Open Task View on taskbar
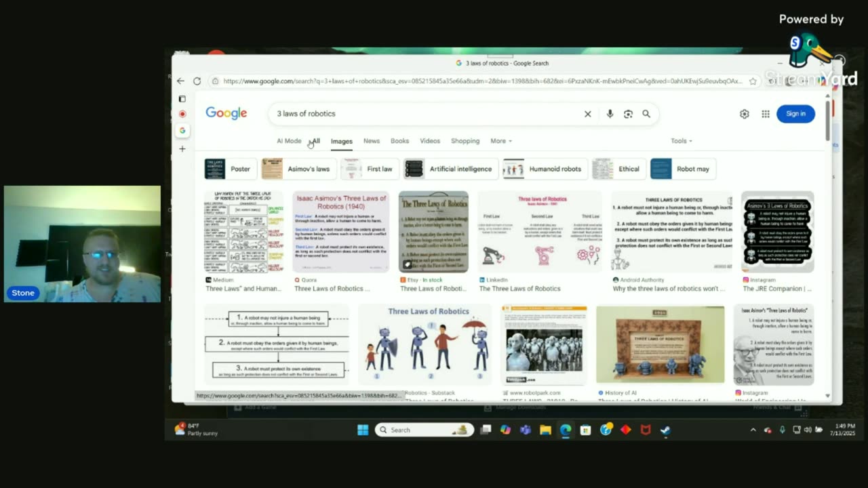The width and height of the screenshot is (868, 488). click(x=486, y=430)
